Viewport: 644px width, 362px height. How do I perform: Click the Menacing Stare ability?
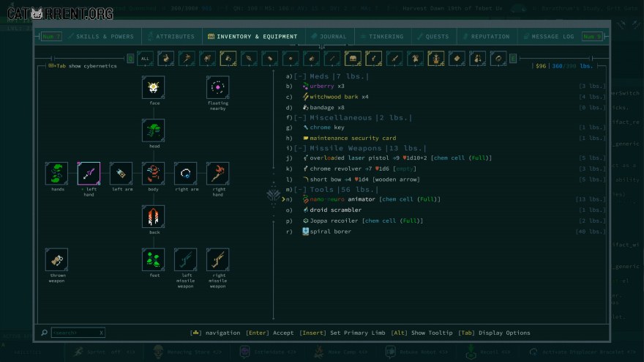(x=187, y=352)
